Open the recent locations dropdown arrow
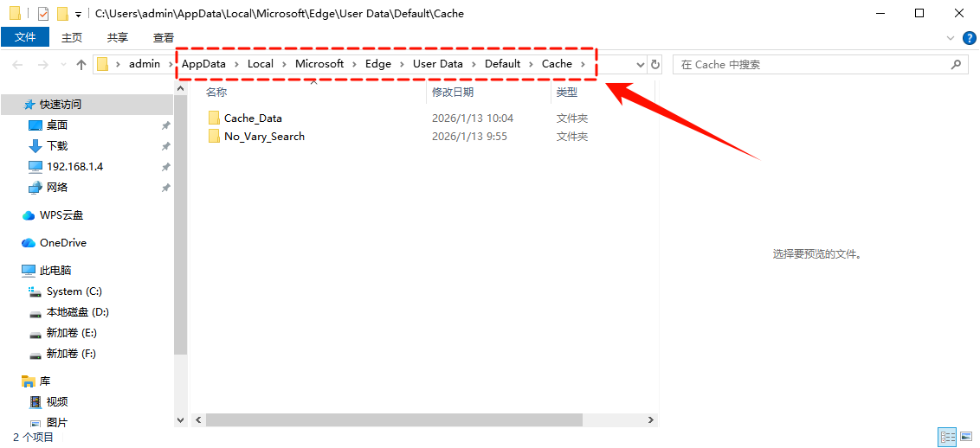The width and height of the screenshot is (980, 448). [62, 65]
